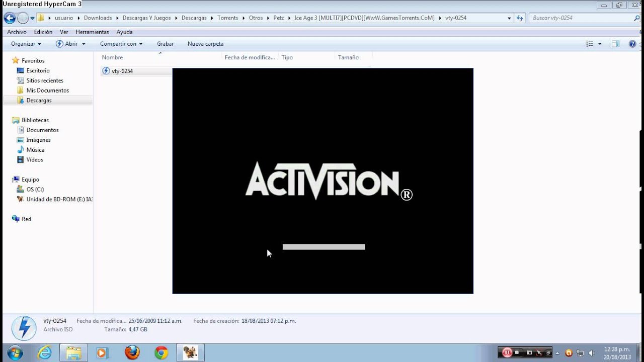This screenshot has width=644, height=362.
Task: Open Windows Media Player from the taskbar
Action: (x=102, y=352)
